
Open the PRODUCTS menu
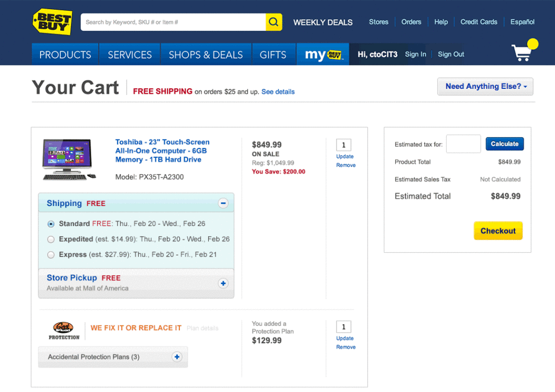click(65, 55)
